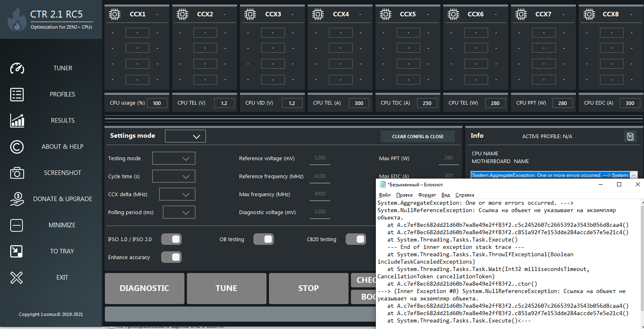Open the Вид menu in Notepad
644x329 pixels.
[446, 195]
